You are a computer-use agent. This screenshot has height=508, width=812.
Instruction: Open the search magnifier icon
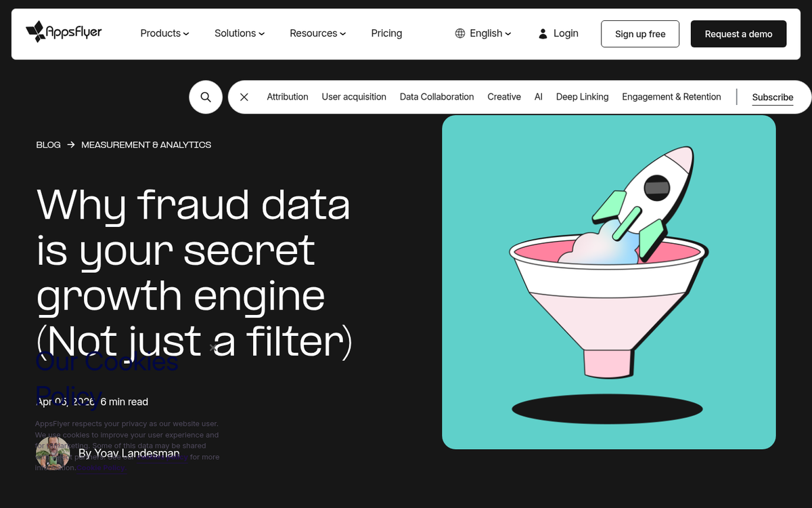206,97
